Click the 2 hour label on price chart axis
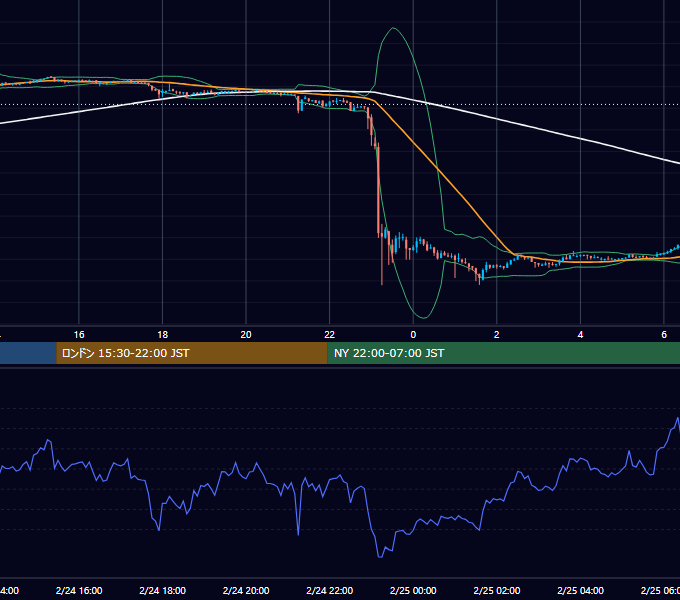The height and width of the screenshot is (600, 680). tap(497, 335)
